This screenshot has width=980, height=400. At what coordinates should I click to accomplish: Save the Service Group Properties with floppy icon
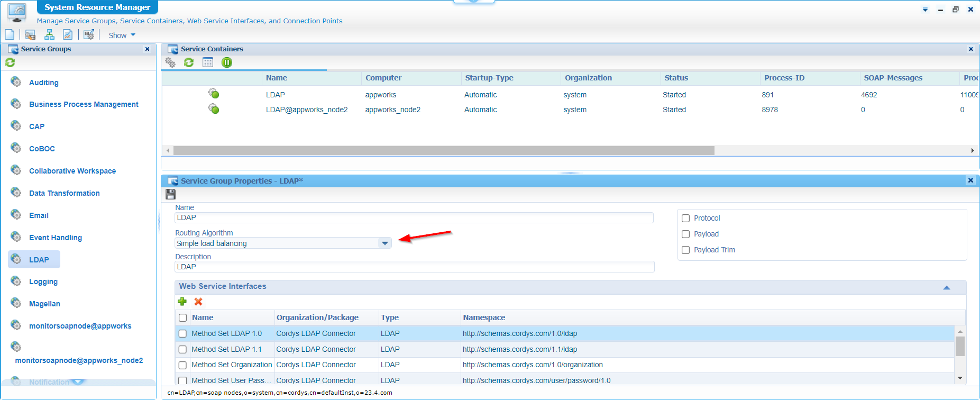[x=170, y=194]
